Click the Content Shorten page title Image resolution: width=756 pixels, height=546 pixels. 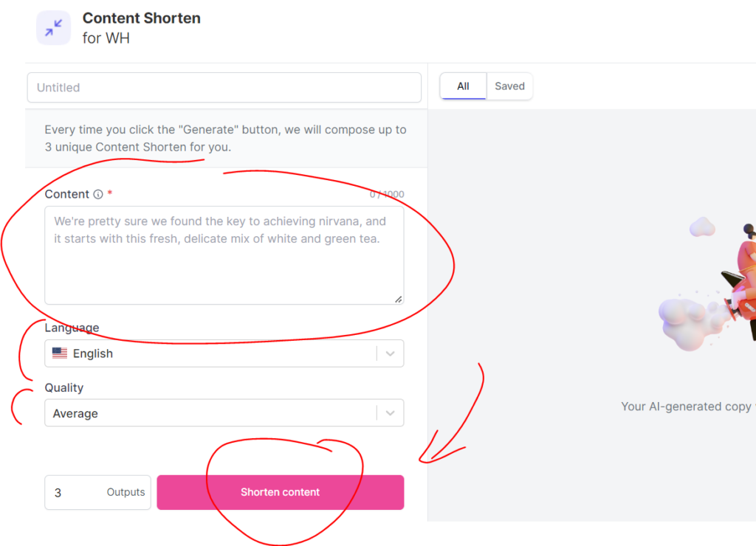(x=141, y=18)
